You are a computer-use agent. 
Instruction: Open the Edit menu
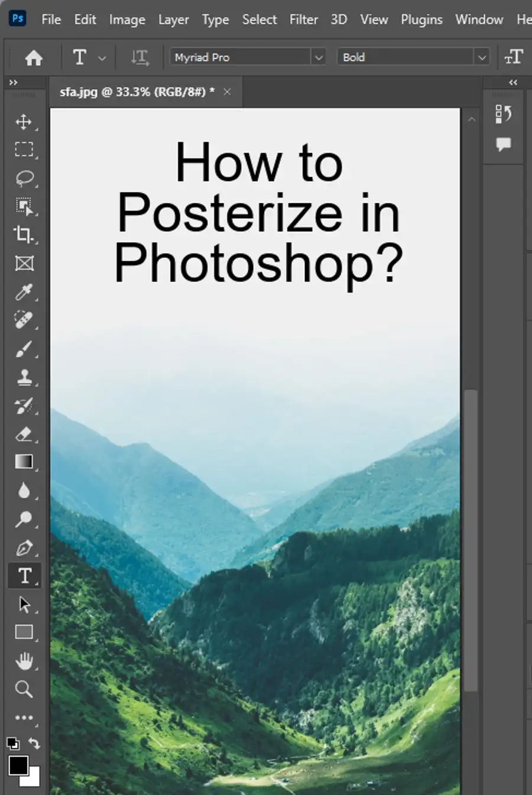(x=85, y=20)
